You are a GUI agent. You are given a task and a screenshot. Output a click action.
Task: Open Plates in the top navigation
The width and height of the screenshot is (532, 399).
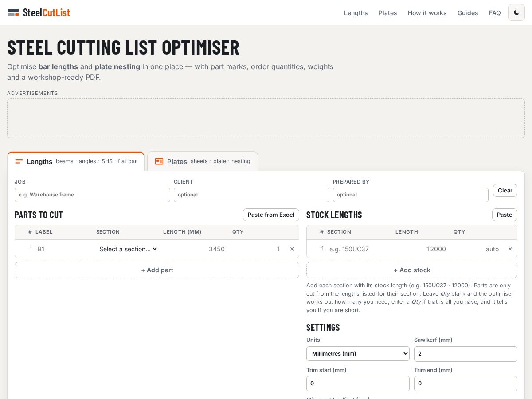(x=388, y=13)
